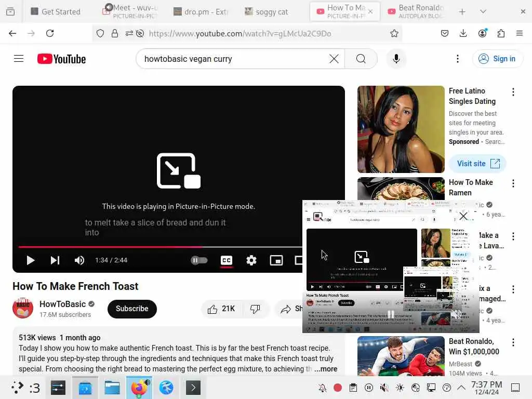Expand hidden system tray icons arrow
Screen dimensions: 532x399
point(461,388)
